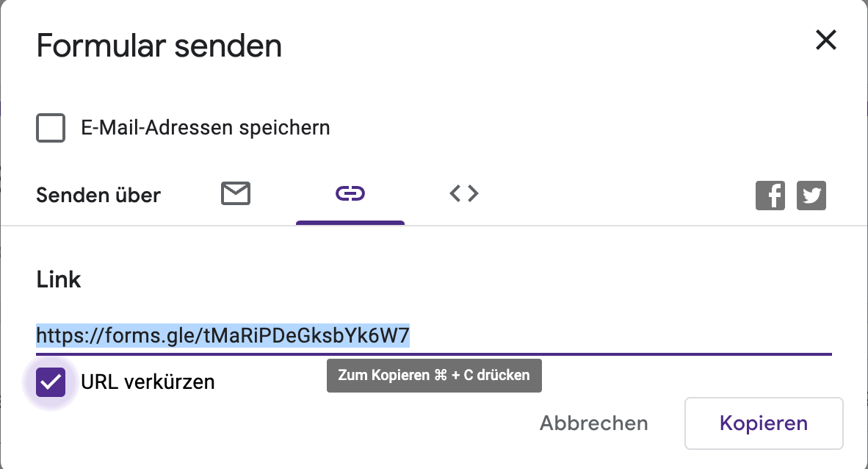Open the embed HTML tab
The height and width of the screenshot is (469, 868).
(x=464, y=194)
